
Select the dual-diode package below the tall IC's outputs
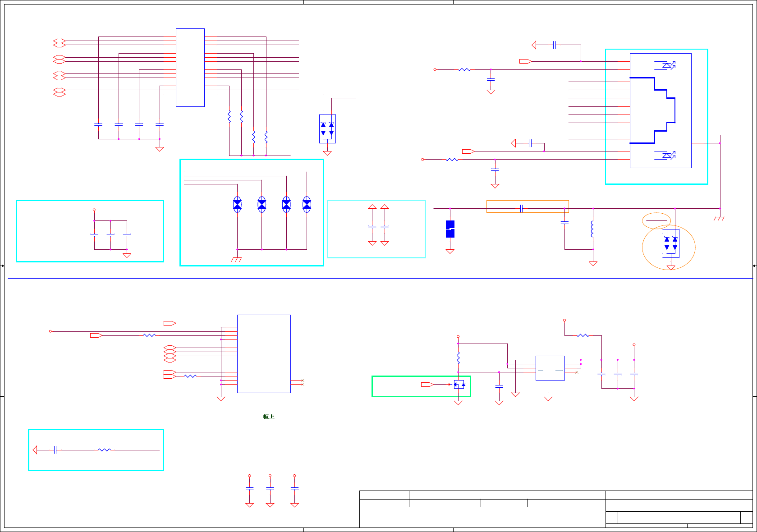[x=327, y=129]
